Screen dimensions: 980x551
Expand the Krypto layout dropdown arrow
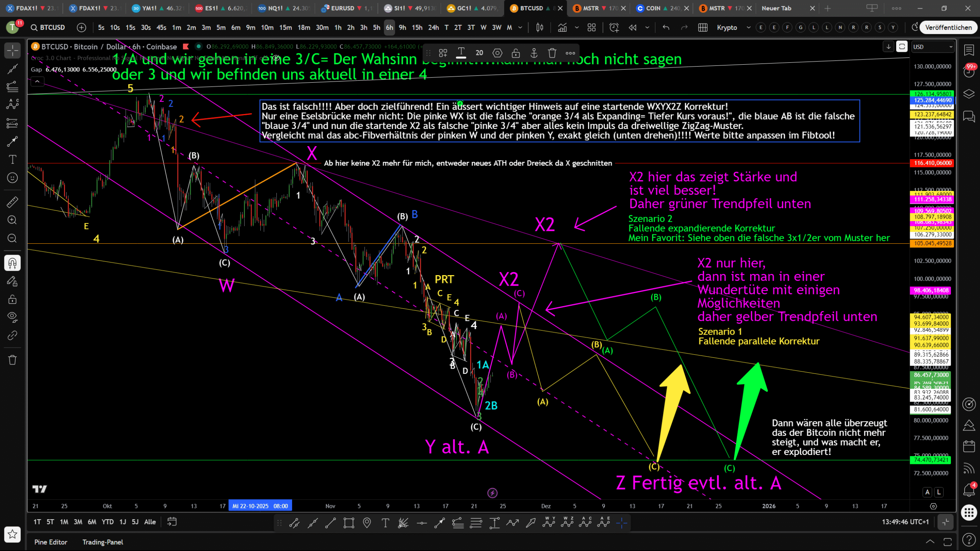748,27
